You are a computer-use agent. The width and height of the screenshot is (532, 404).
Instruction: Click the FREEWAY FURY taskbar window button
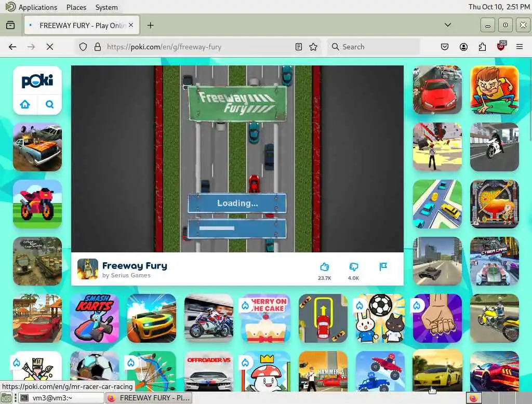coord(149,398)
